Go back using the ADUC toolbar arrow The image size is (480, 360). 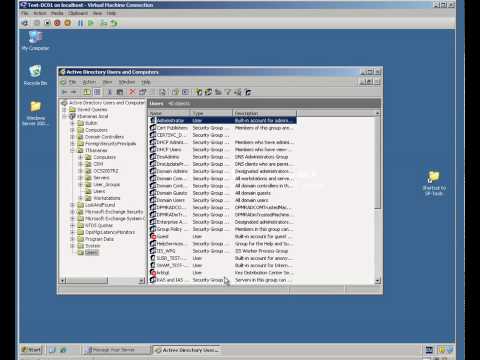tap(65, 92)
